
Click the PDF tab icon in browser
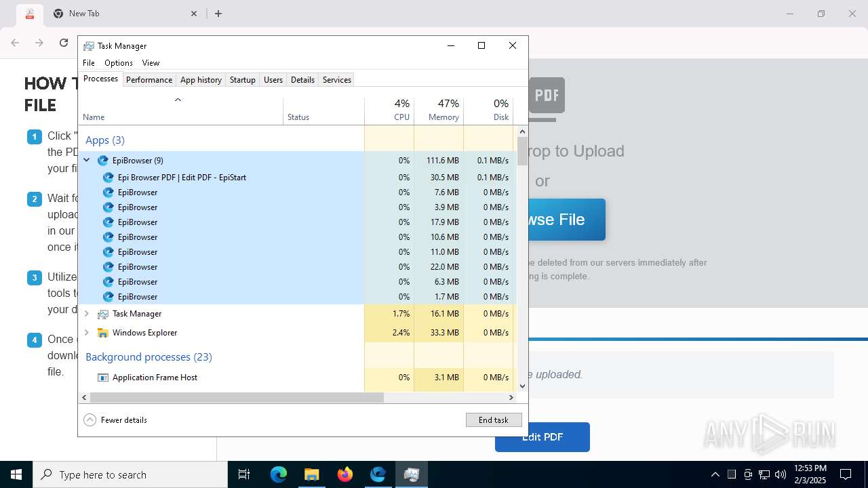(29, 14)
